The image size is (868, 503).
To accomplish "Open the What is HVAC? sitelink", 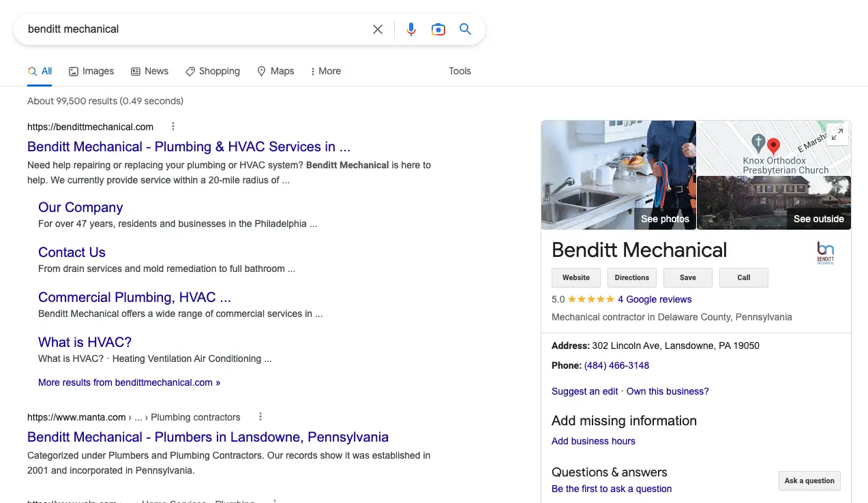I will pyautogui.click(x=85, y=342).
